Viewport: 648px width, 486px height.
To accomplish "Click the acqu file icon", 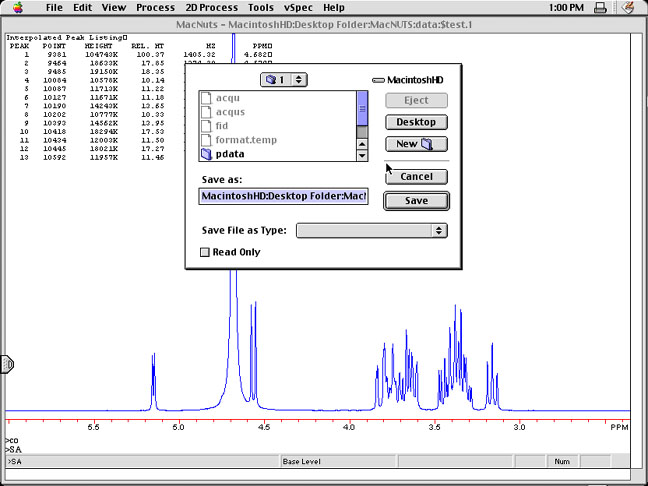I will [207, 98].
